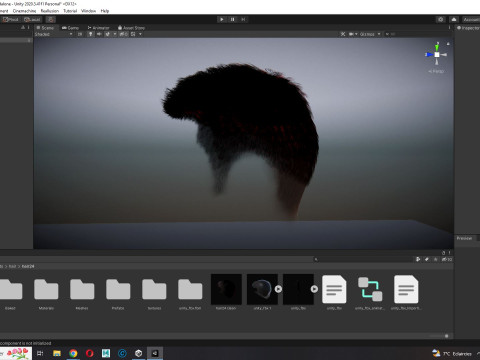Click Project search by type icon
The width and height of the screenshot is (480, 360).
pos(418,259)
